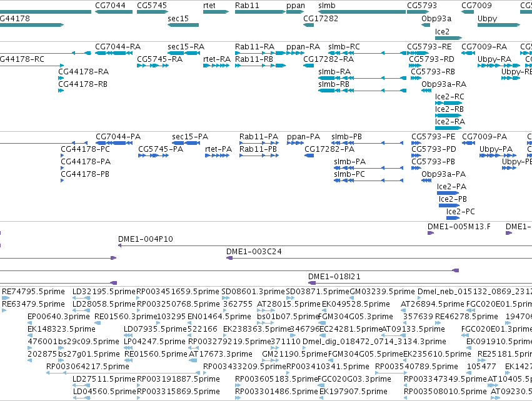532x401 pixels.
Task: Click EST EK197907.5prime label
Action: click(x=353, y=392)
